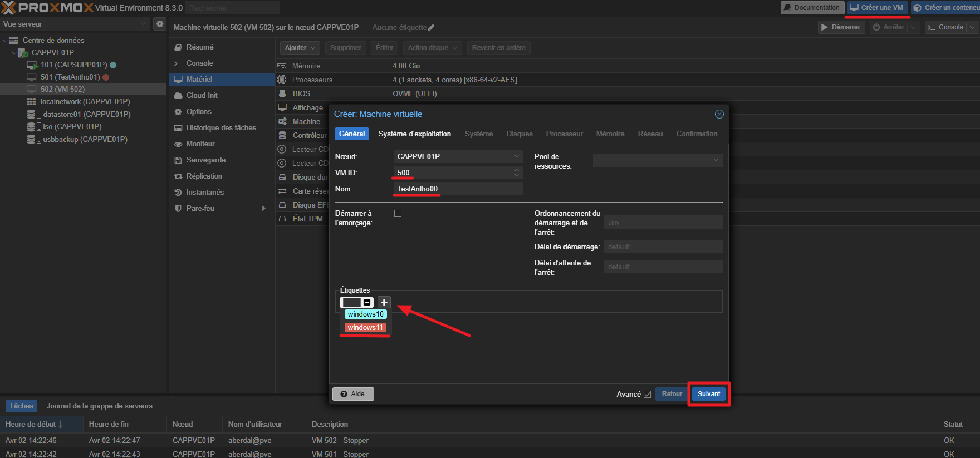980x458 pixels.
Task: Open the Ajouter dropdown menu
Action: pyautogui.click(x=300, y=48)
